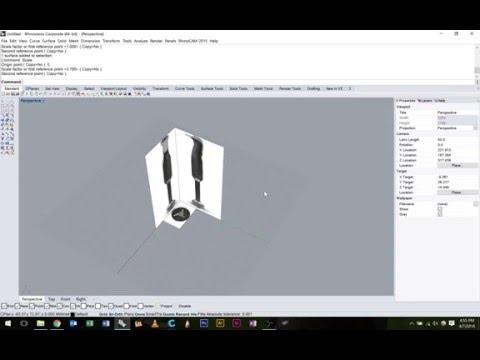The height and width of the screenshot is (360, 480).
Task: Open Photoshop from the taskbar
Action: click(204, 323)
